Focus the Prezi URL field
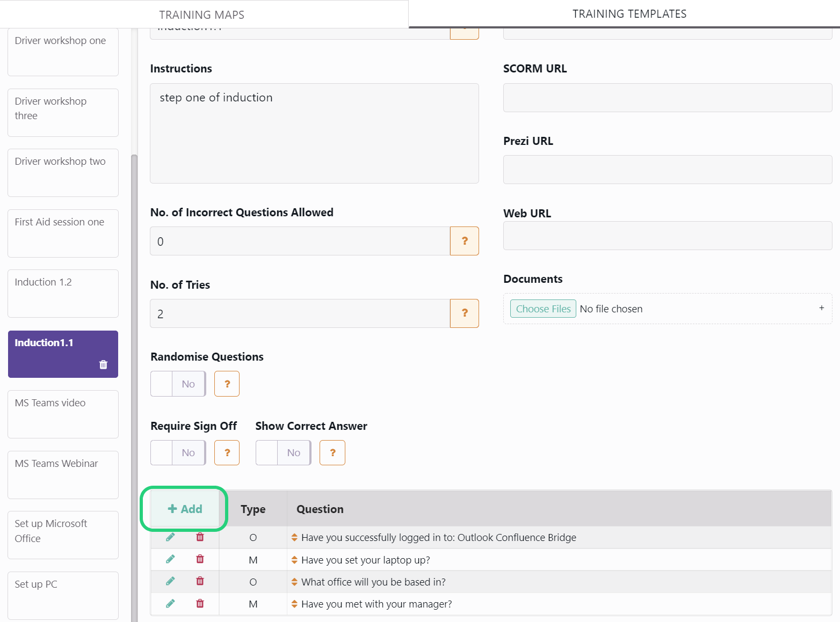This screenshot has height=622, width=840. click(668, 170)
